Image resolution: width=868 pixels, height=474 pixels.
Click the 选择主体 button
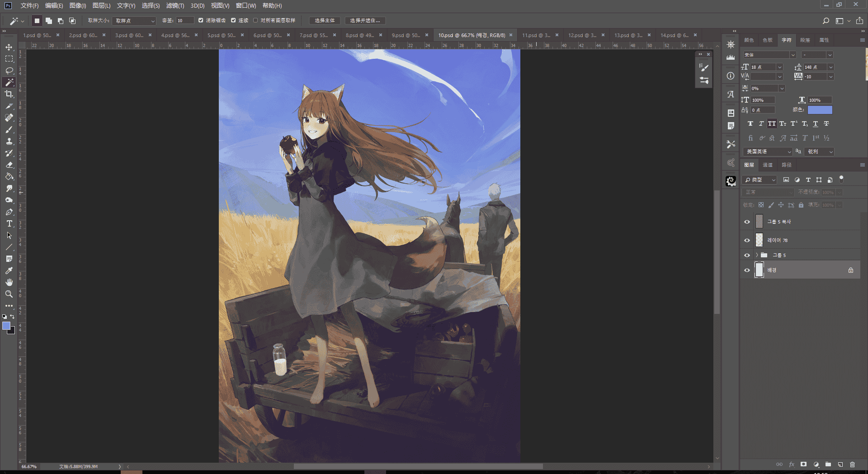[x=325, y=21]
